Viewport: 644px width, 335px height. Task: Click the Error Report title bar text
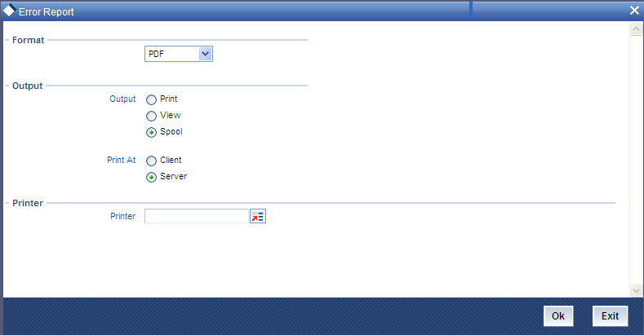(47, 12)
